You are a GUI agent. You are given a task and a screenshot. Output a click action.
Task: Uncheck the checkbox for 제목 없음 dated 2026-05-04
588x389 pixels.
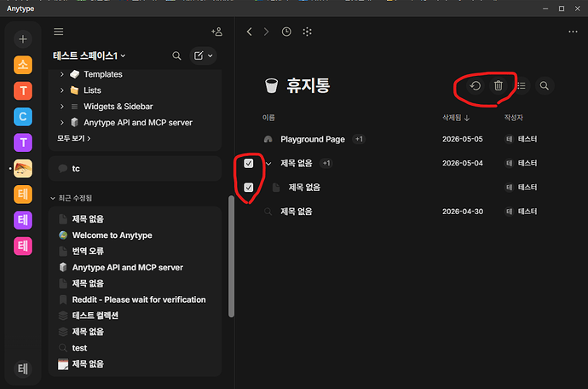pos(249,163)
